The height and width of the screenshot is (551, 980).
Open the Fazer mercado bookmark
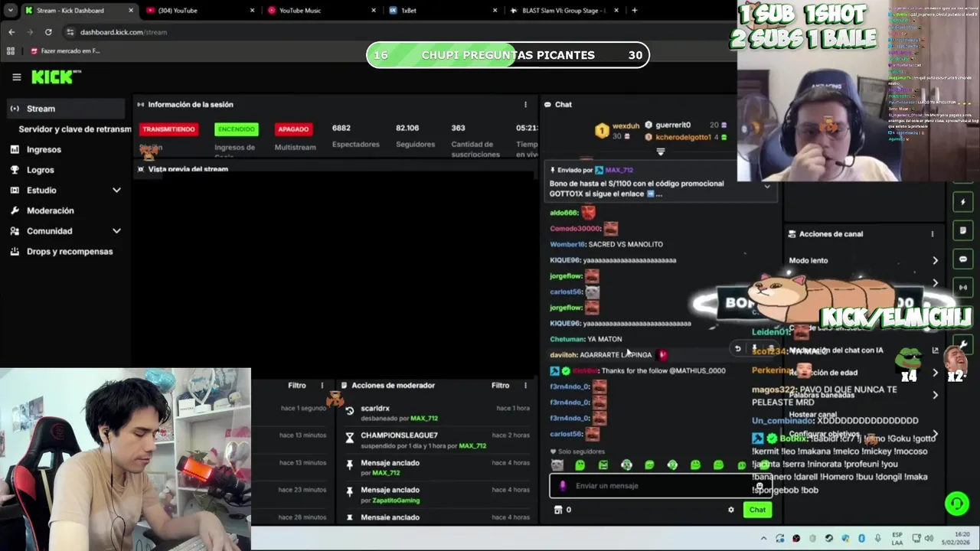pyautogui.click(x=65, y=51)
